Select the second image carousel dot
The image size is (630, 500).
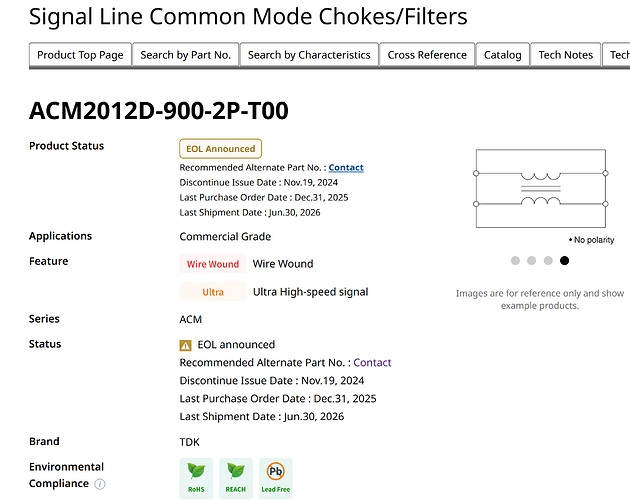532,260
